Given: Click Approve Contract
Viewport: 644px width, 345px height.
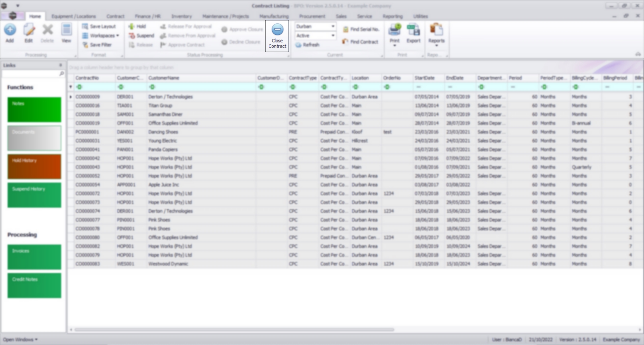Looking at the screenshot, I should point(182,45).
